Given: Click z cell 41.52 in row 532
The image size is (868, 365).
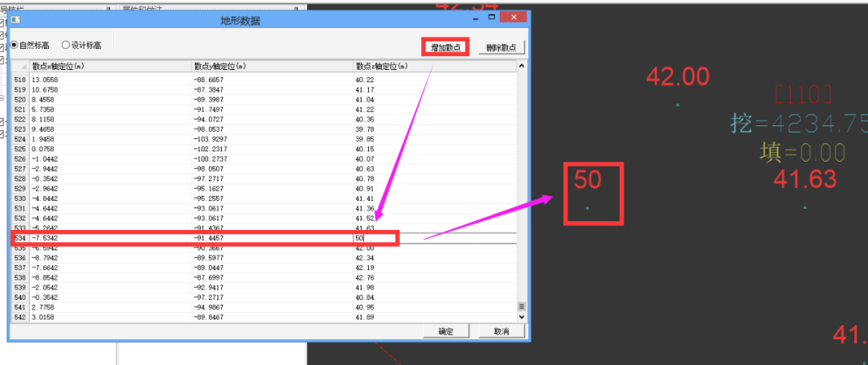Looking at the screenshot, I should click(x=435, y=218).
